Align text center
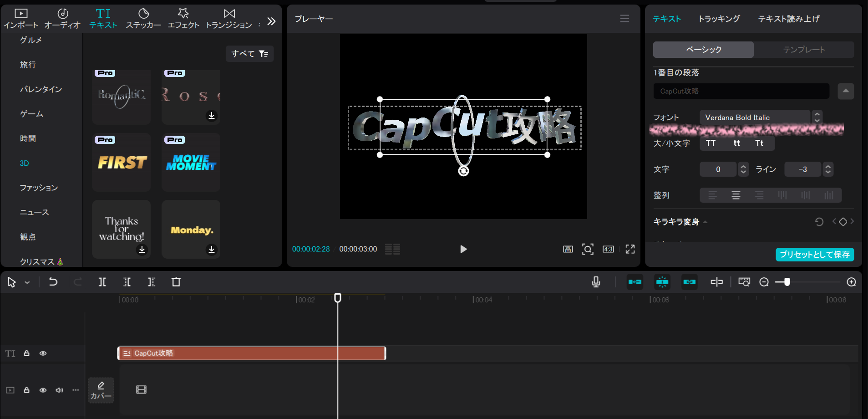868x419 pixels. (x=736, y=195)
